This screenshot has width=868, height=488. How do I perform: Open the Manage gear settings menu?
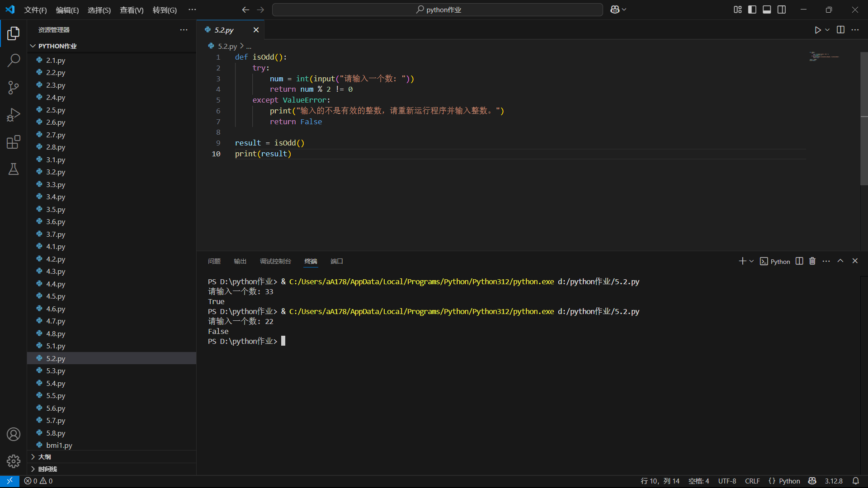[14, 461]
